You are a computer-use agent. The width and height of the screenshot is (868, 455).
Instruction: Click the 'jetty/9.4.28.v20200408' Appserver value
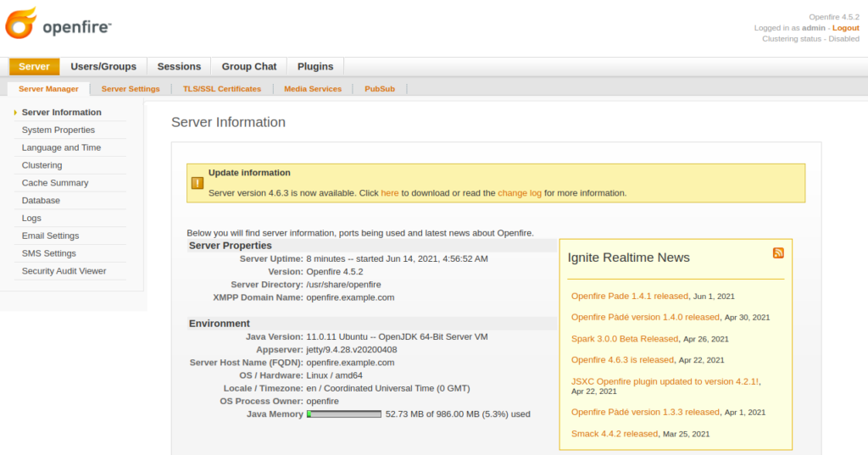click(352, 350)
